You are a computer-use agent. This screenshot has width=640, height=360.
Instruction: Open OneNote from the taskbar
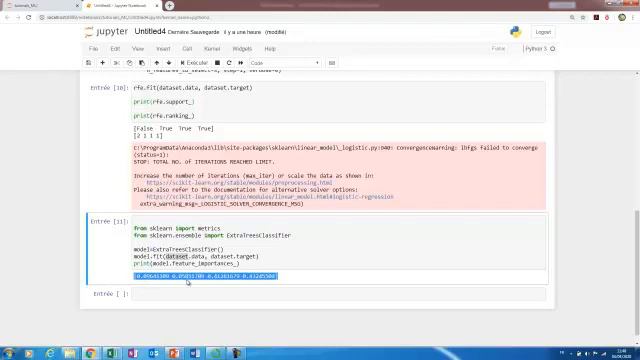132,353
